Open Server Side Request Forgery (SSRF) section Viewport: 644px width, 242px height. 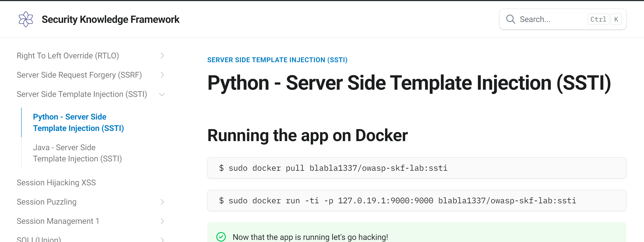click(79, 75)
